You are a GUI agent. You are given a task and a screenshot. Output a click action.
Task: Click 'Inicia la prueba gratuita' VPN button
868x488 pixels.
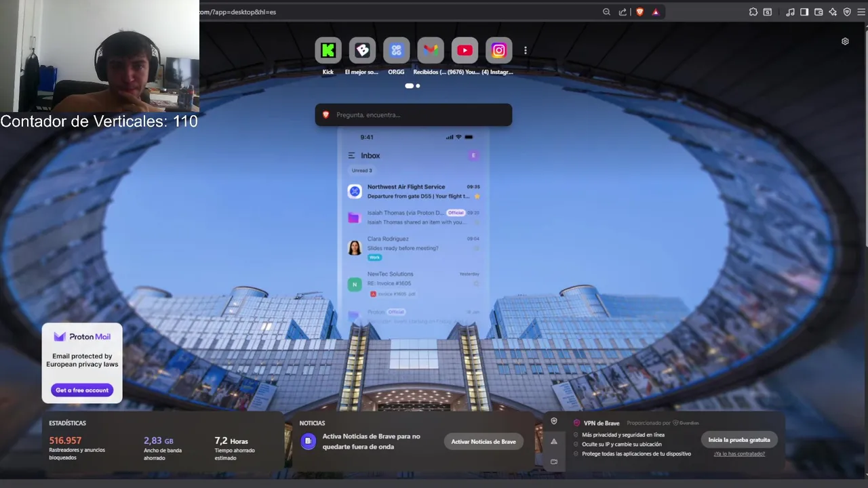739,439
